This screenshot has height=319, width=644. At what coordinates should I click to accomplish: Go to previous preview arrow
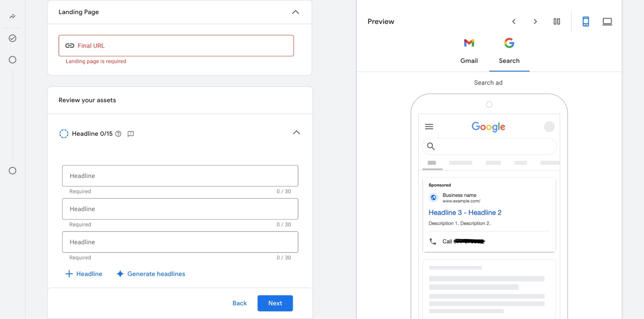pos(514,22)
